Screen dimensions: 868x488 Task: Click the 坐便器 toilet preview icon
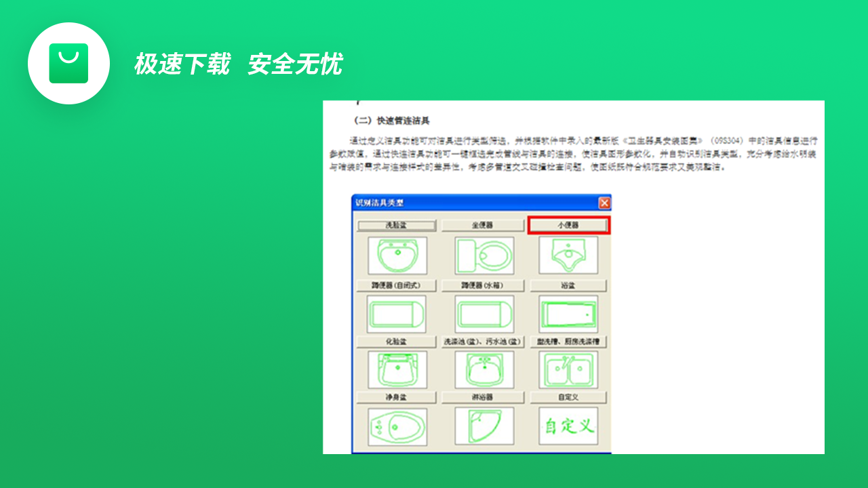pyautogui.click(x=484, y=256)
